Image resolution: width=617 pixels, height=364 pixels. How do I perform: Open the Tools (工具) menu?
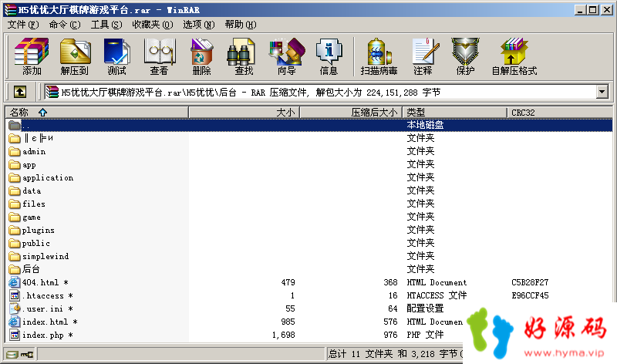coord(106,25)
